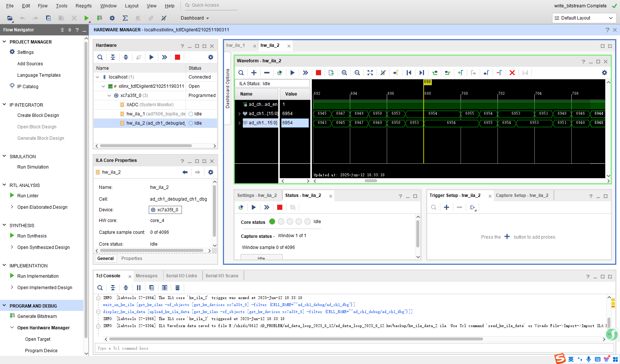Screen dimensions: 620x364
Task: Run trigger in Hardware panel toolbar
Action: tap(151, 57)
